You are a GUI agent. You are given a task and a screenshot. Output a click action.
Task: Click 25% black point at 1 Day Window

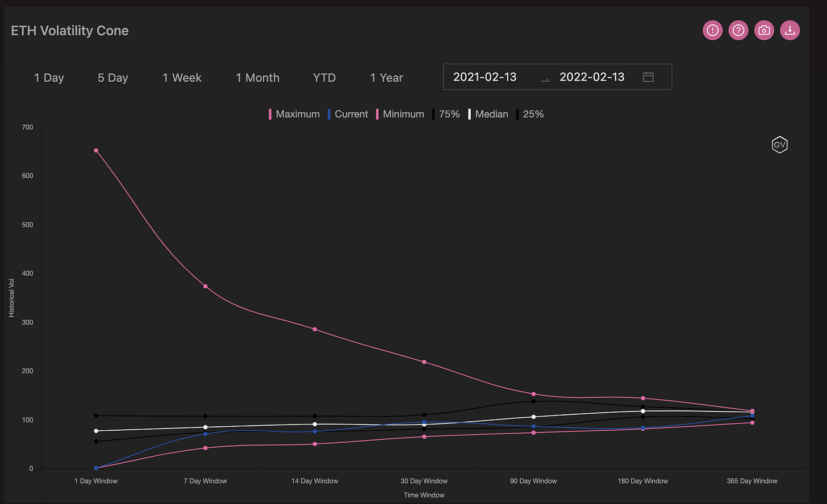click(x=96, y=442)
